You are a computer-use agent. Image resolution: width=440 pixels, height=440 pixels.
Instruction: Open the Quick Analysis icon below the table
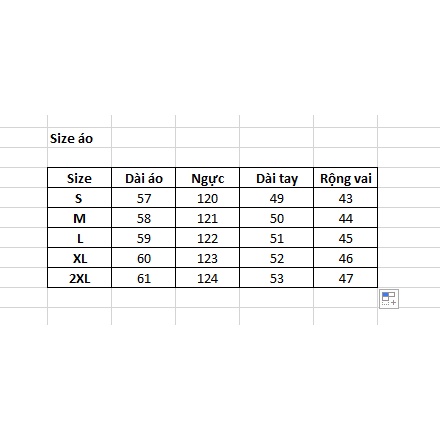[389, 299]
